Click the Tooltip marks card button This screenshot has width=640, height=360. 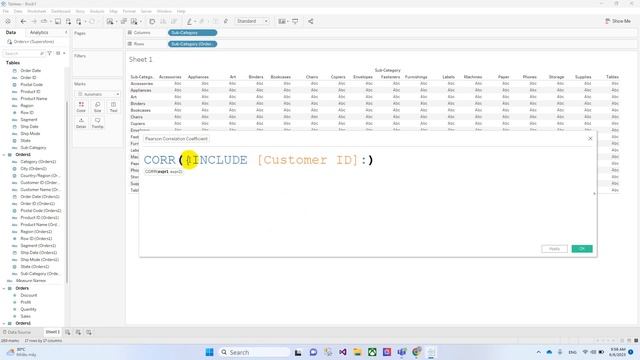pos(98,123)
